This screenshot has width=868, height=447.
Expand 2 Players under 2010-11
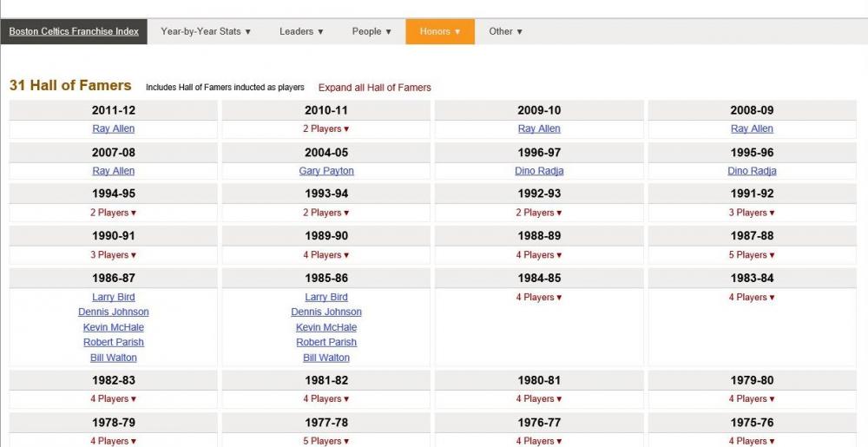point(326,129)
